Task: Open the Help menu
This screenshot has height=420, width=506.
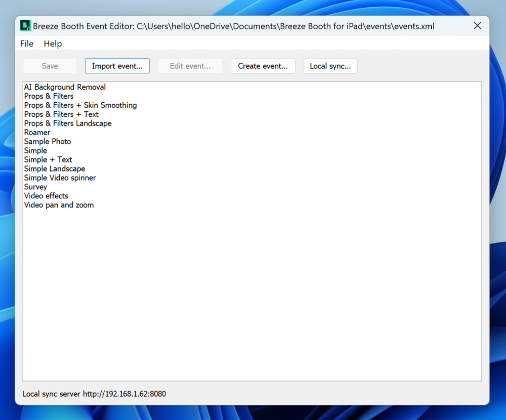Action: point(53,44)
